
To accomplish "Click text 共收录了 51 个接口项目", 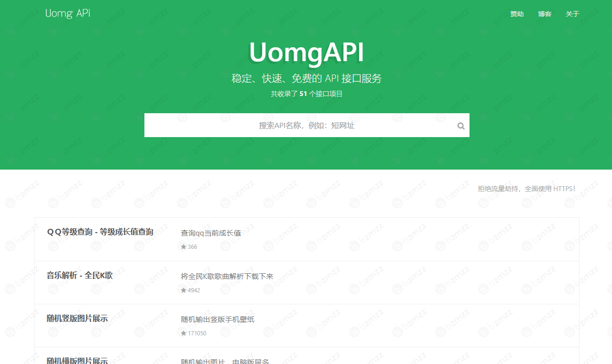I will coord(306,94).
